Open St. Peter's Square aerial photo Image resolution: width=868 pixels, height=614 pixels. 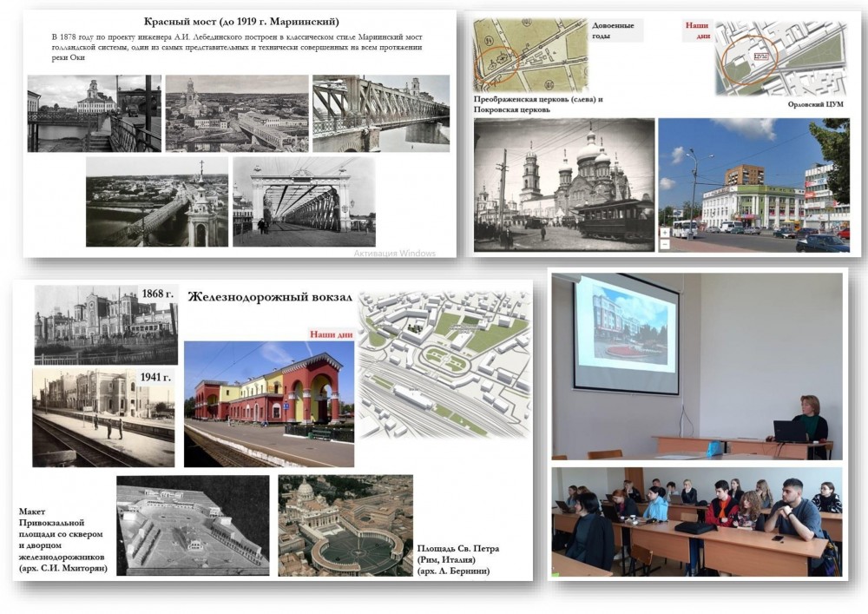(x=345, y=525)
